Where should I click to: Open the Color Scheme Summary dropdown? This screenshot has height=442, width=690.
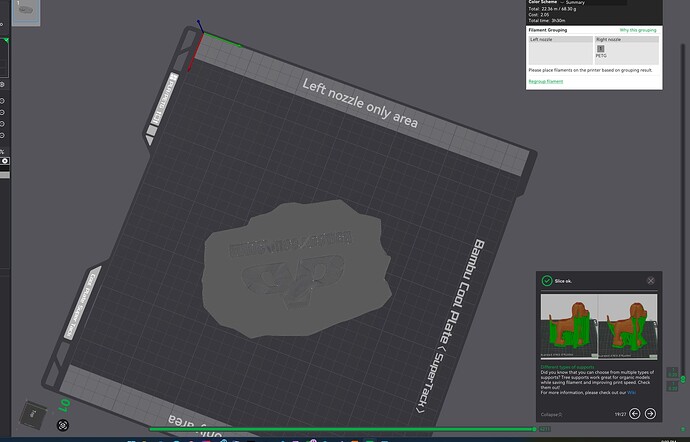594,2
